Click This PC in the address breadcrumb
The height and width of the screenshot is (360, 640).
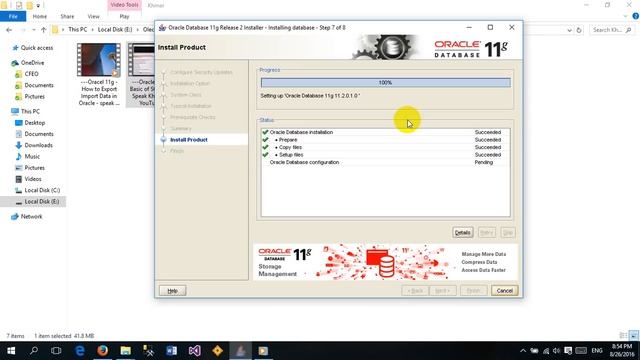coord(78,30)
